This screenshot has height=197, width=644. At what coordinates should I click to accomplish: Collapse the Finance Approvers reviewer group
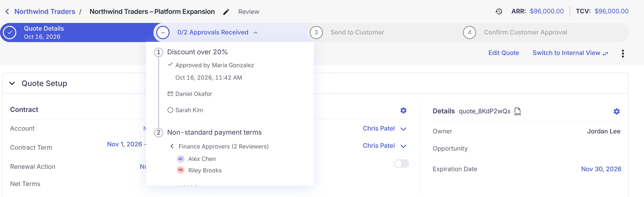point(172,146)
